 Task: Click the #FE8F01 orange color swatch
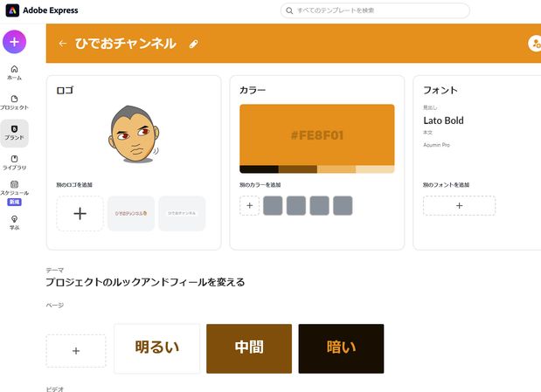click(x=317, y=134)
